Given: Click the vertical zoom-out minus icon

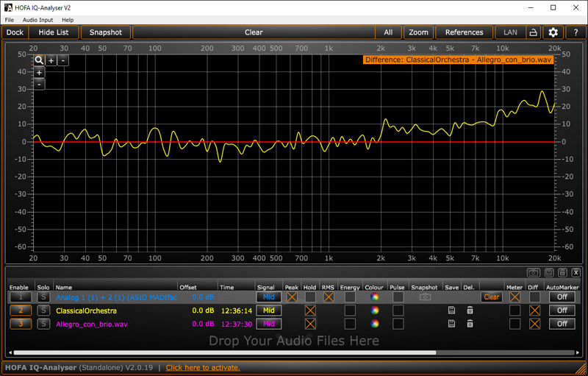Looking at the screenshot, I should 39,85.
